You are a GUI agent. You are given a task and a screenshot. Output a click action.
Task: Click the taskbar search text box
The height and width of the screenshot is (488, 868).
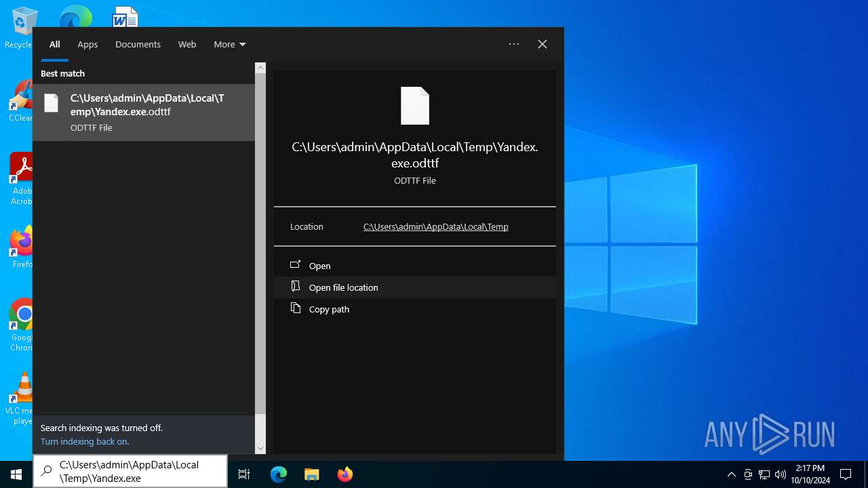tap(130, 472)
